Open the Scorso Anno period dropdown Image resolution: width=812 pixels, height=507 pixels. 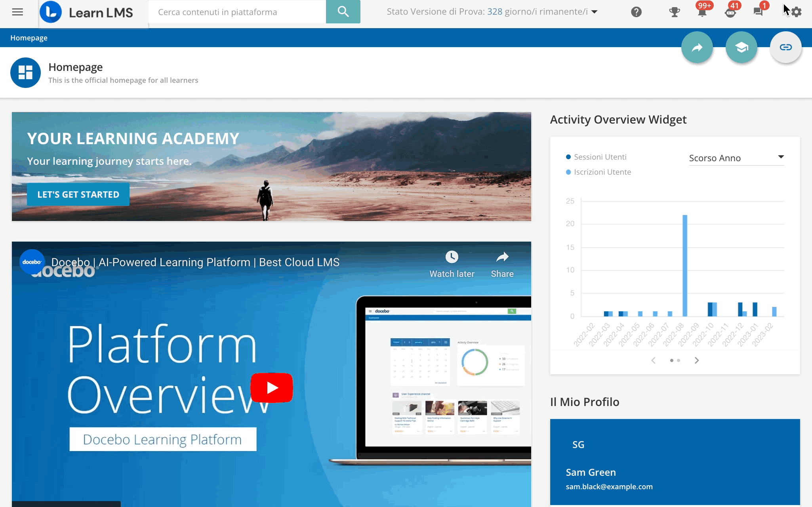coord(736,158)
